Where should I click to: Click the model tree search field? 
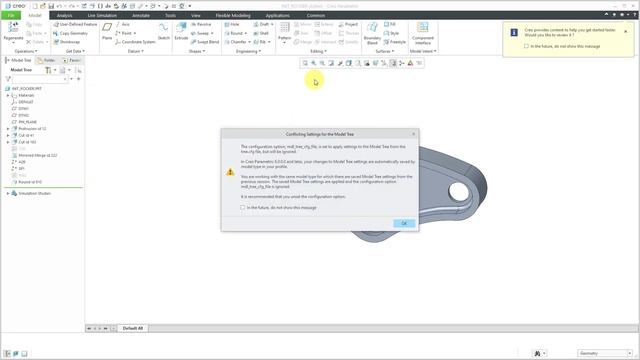point(39,79)
